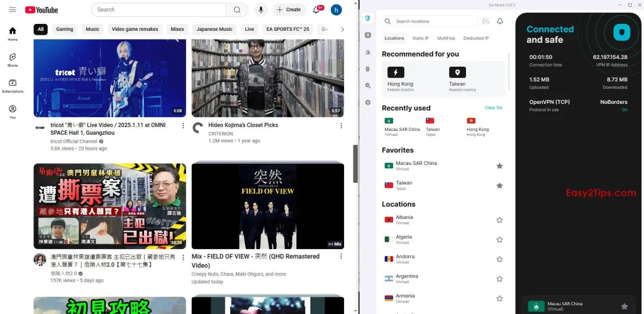Open the YouTube account avatar menu

(336, 9)
